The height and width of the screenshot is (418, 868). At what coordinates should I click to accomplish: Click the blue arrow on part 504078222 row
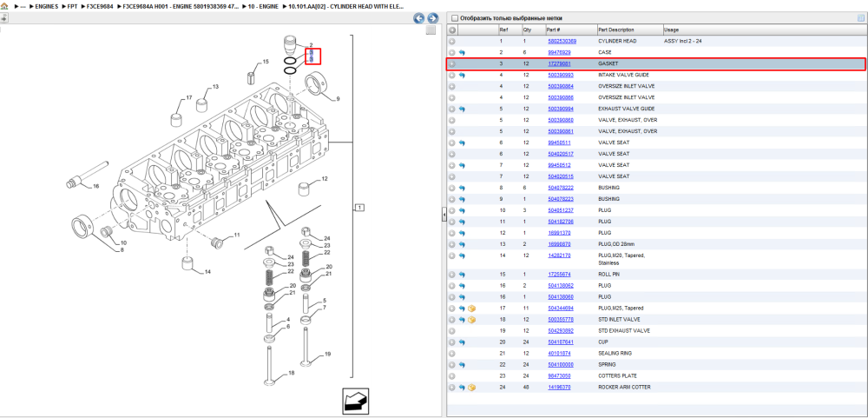click(463, 188)
